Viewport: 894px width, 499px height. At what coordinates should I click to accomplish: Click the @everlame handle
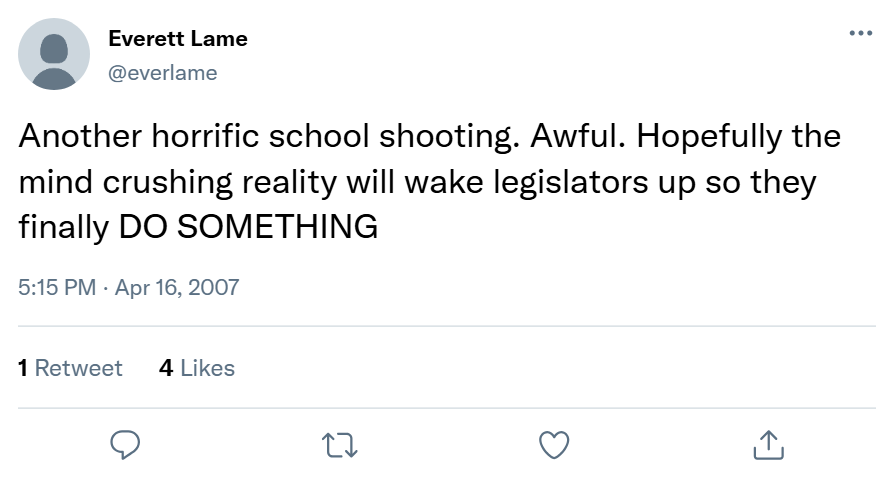[163, 73]
